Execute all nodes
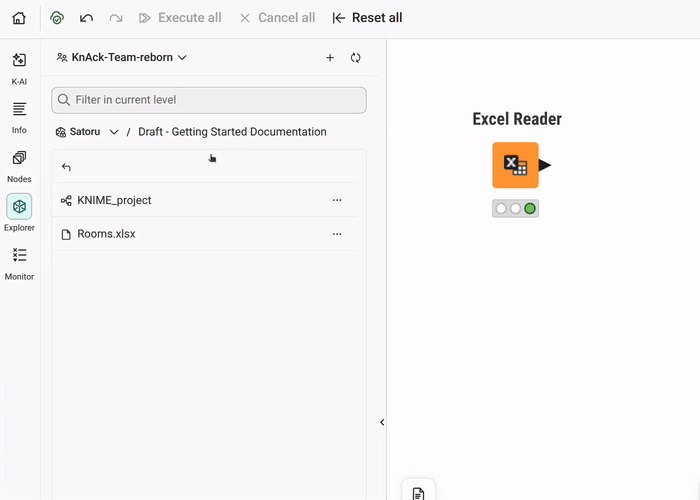Image resolution: width=700 pixels, height=500 pixels. [180, 18]
